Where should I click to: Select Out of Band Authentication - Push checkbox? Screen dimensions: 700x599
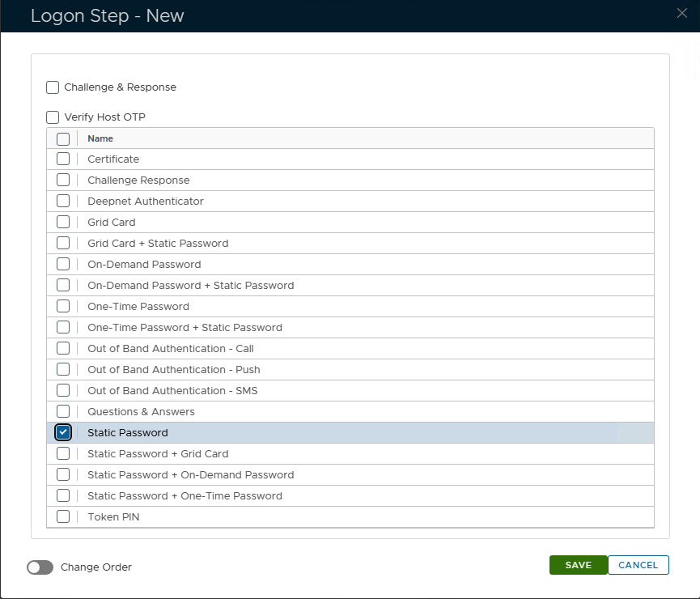[x=63, y=370]
